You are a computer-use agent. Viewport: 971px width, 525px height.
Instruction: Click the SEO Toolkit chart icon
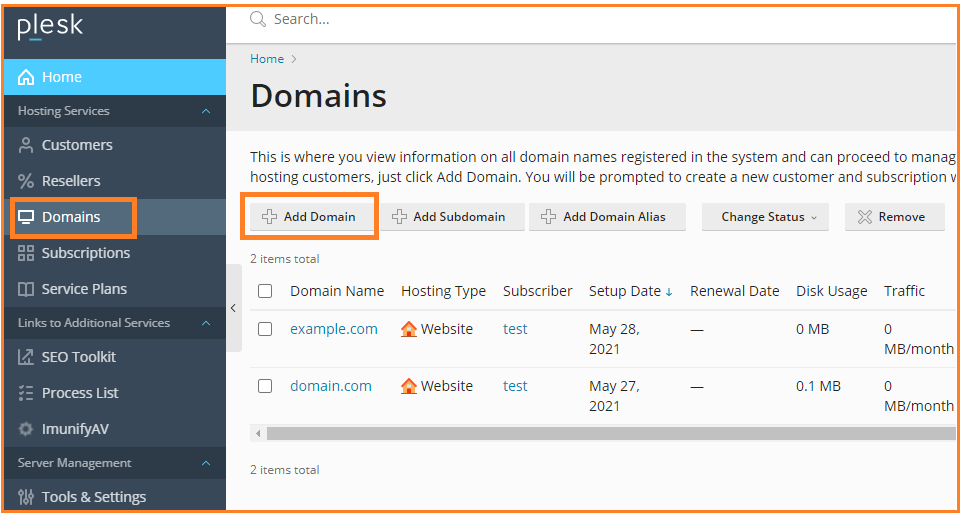[26, 357]
